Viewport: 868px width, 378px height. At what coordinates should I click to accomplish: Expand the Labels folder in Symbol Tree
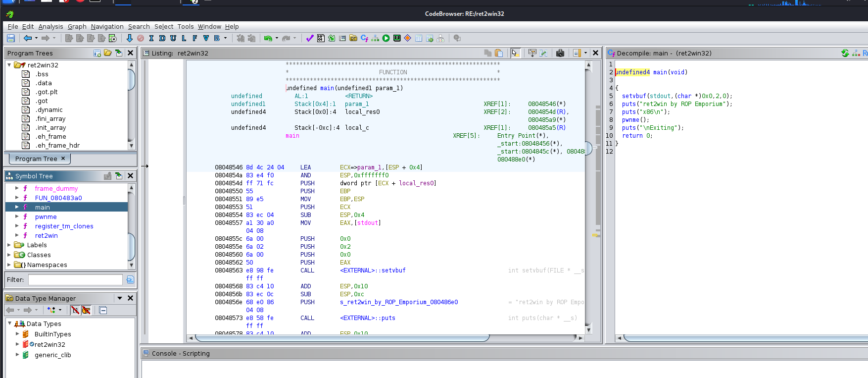click(x=9, y=245)
